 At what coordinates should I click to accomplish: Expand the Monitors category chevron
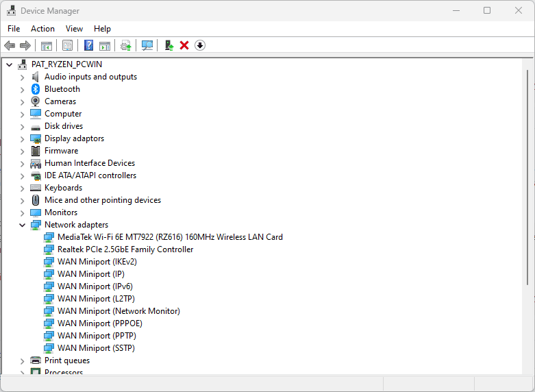(x=22, y=213)
